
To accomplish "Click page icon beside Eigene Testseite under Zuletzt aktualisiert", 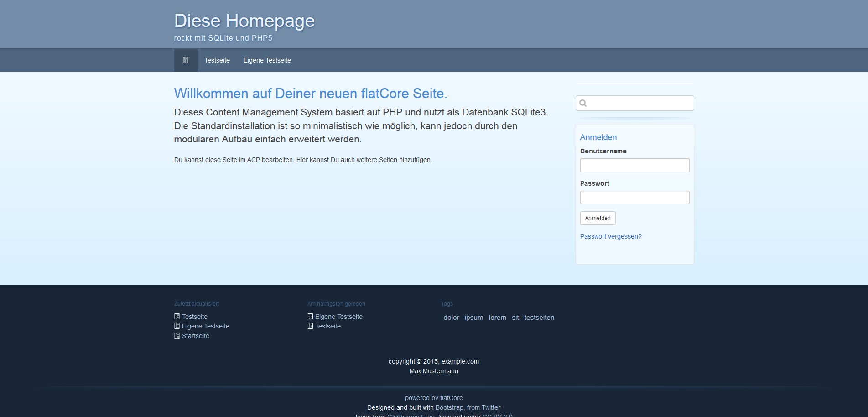I will tap(177, 326).
